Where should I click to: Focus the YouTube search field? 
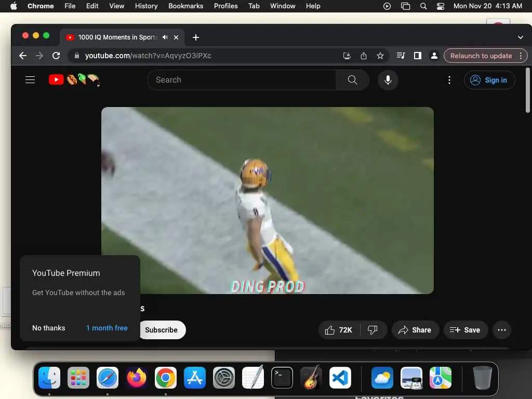[x=242, y=80]
